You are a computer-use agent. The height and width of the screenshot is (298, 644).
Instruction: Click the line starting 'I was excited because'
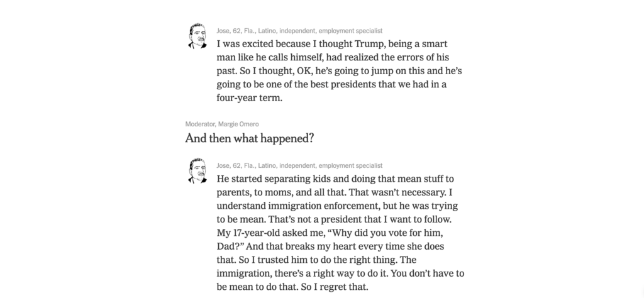[332, 44]
